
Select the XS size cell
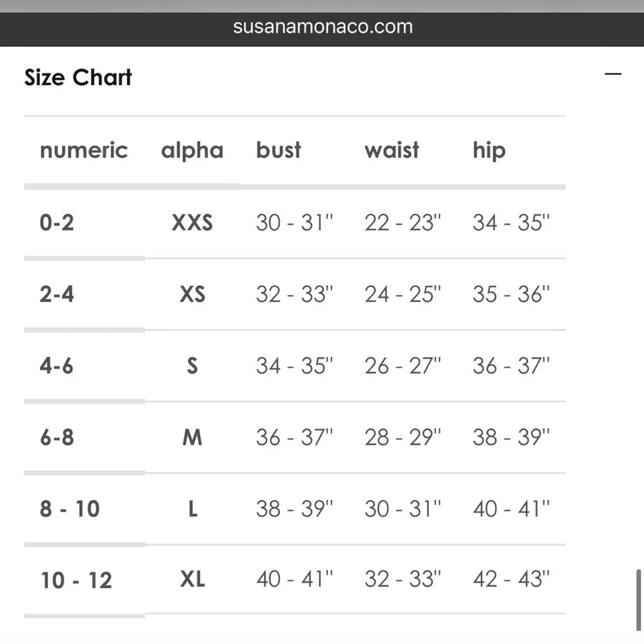tap(192, 294)
